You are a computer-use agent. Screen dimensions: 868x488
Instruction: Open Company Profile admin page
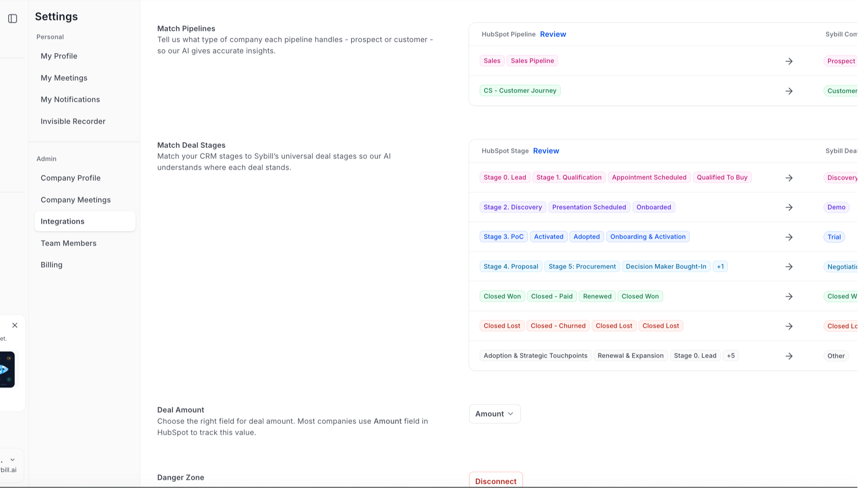click(x=70, y=178)
